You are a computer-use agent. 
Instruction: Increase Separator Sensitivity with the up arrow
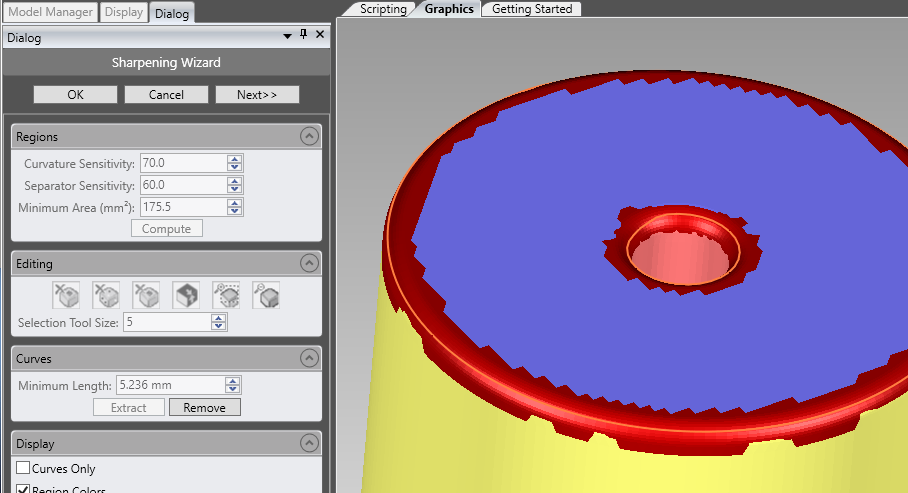pyautogui.click(x=235, y=181)
